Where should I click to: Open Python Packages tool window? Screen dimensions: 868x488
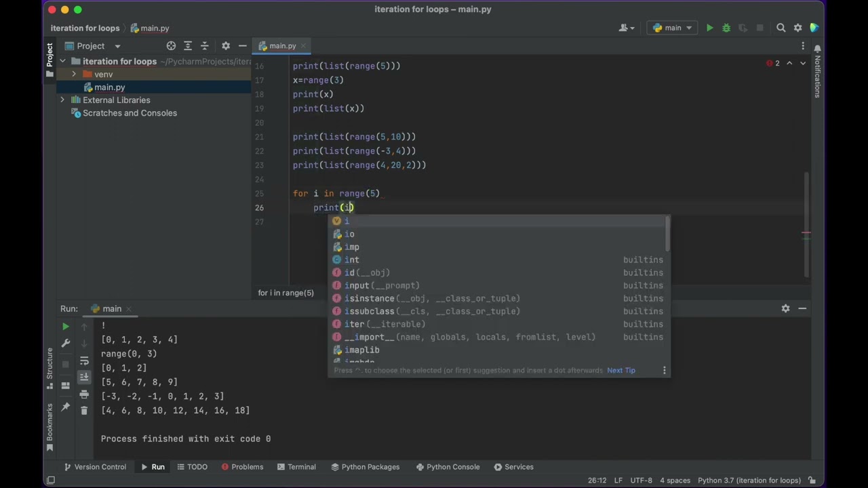(365, 467)
